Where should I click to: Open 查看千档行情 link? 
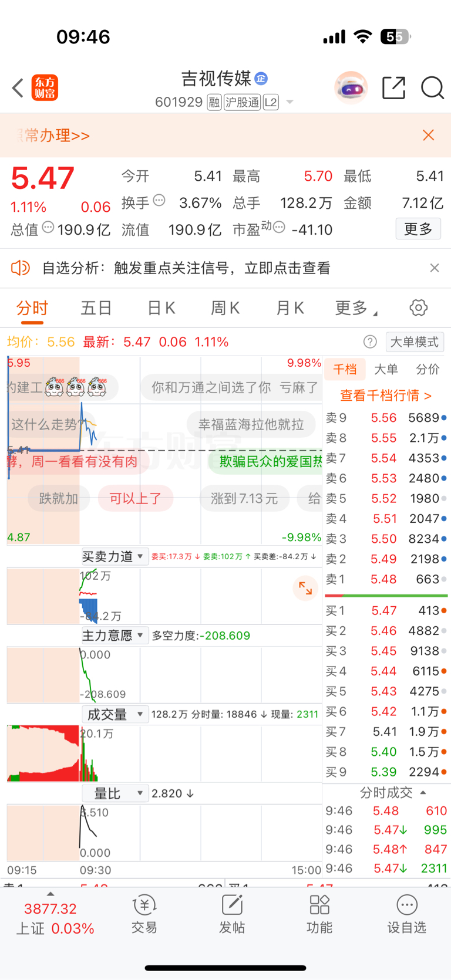(386, 396)
